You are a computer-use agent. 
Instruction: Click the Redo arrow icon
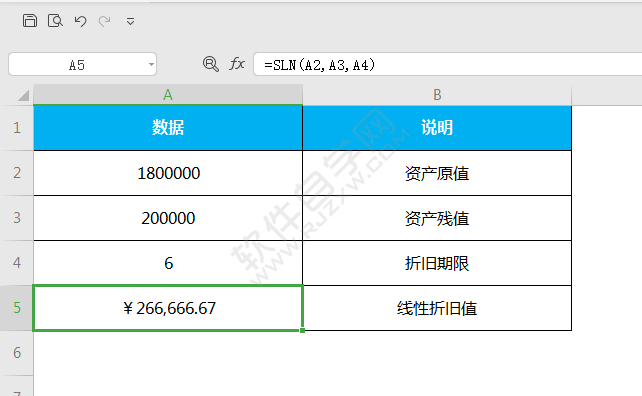click(105, 21)
